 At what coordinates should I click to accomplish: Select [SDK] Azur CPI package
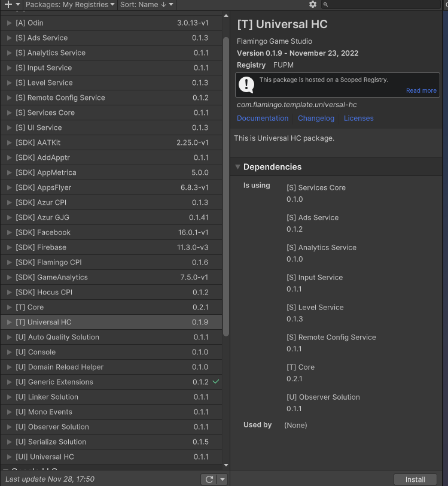tap(111, 202)
